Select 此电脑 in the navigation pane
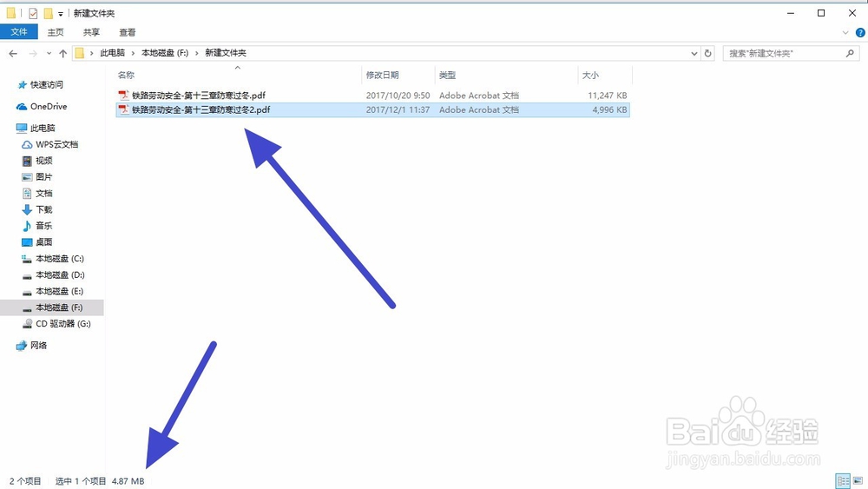Viewport: 868px width, 489px height. click(43, 128)
